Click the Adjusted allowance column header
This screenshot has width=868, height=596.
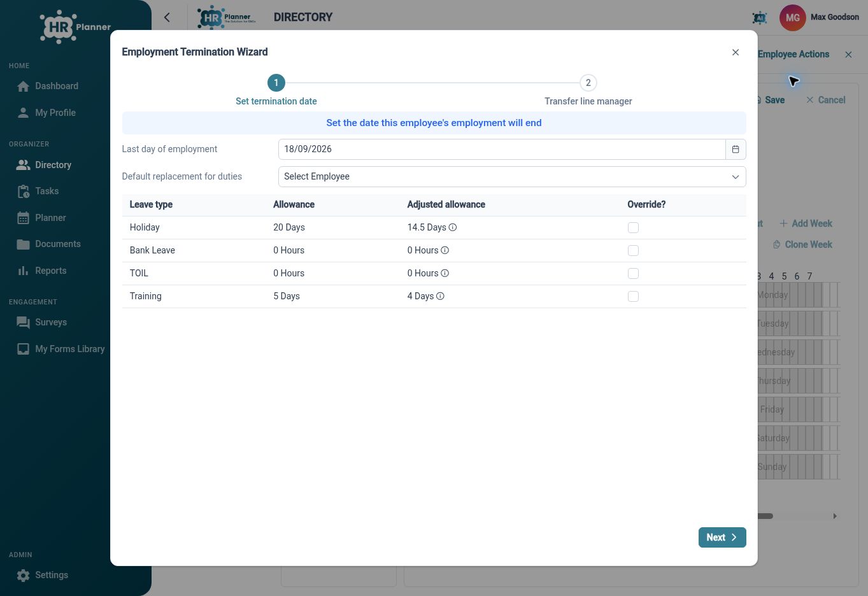tap(446, 204)
